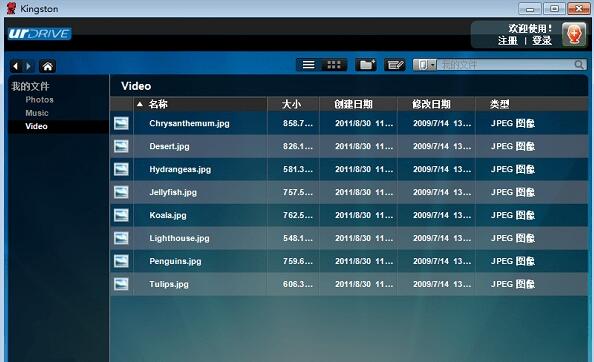Viewport: 594px width, 362px height.
Task: Select the Tulips.jpg file name
Action: tap(169, 284)
